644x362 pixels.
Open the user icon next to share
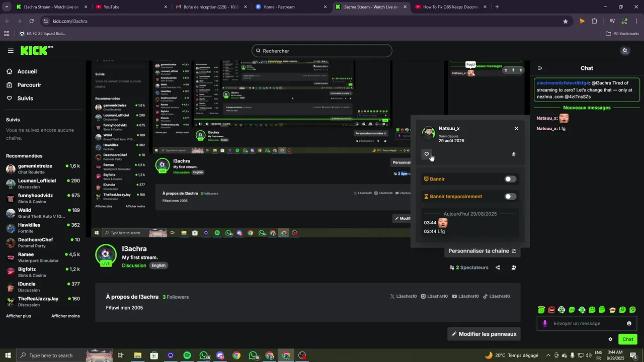pyautogui.click(x=514, y=267)
